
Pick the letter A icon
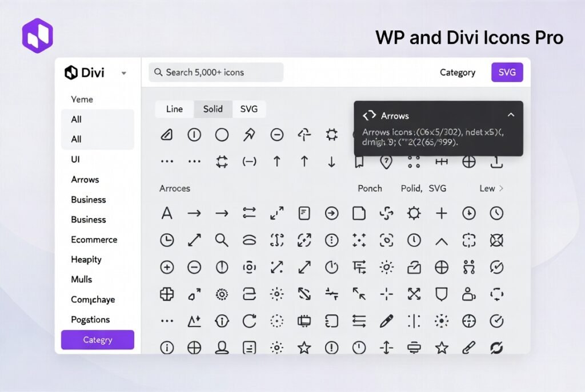pyautogui.click(x=167, y=213)
